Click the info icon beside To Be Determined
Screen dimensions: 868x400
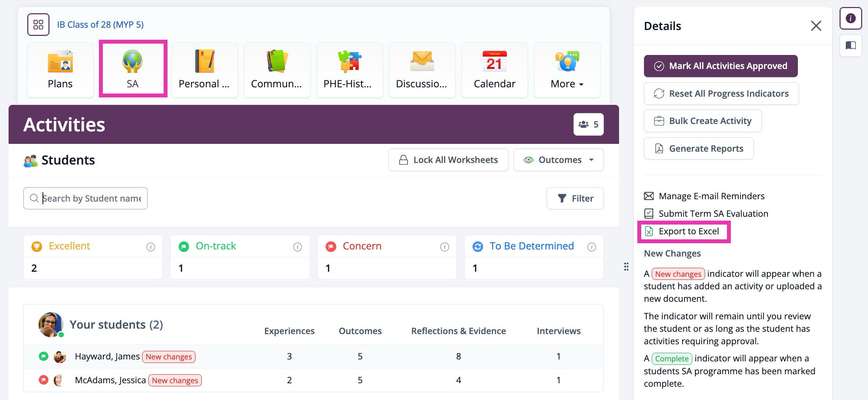(591, 247)
